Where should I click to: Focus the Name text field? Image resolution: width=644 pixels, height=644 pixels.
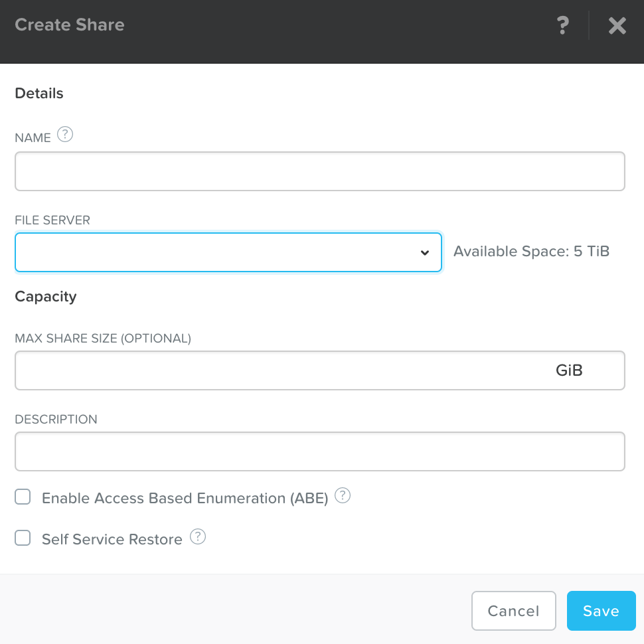[319, 171]
